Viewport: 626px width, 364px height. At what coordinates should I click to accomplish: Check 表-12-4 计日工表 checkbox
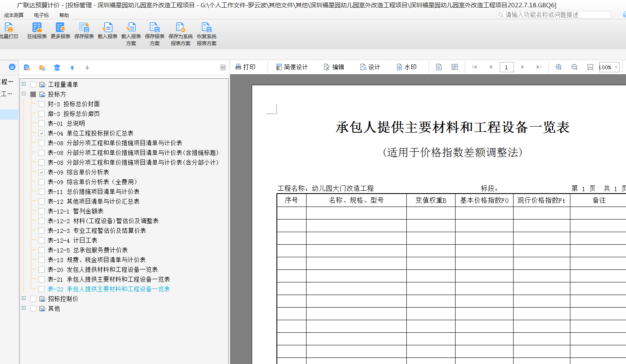(41, 240)
